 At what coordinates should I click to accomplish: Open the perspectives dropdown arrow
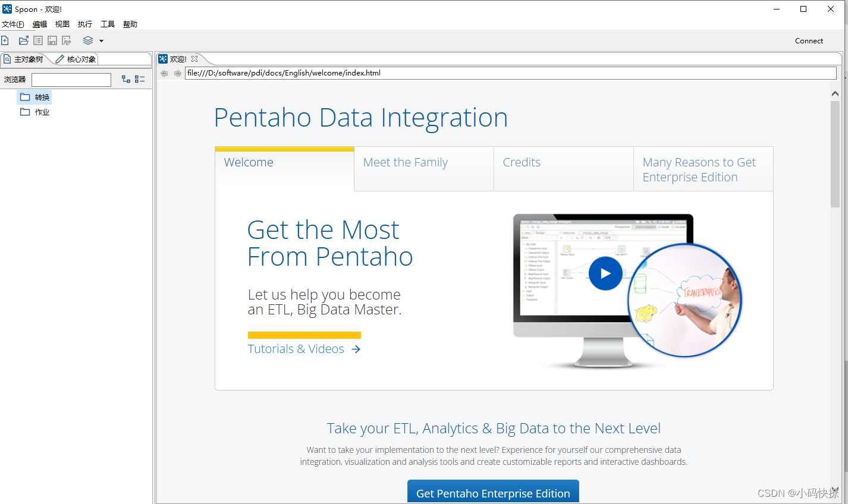[x=101, y=41]
